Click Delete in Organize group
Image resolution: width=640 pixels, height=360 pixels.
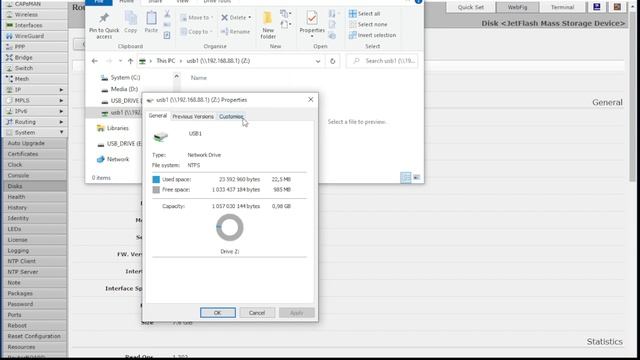[x=236, y=18]
